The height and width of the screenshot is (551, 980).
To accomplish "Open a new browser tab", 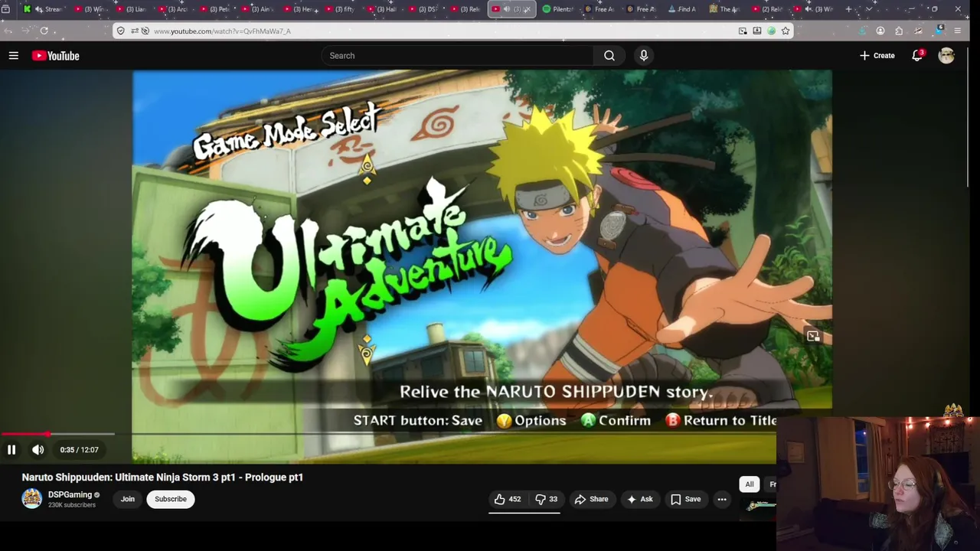I will click(848, 9).
